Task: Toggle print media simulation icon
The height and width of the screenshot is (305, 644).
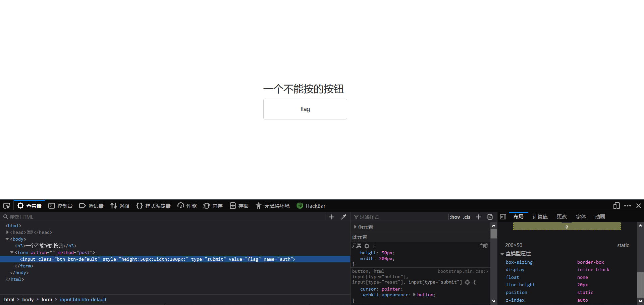Action: coord(490,217)
